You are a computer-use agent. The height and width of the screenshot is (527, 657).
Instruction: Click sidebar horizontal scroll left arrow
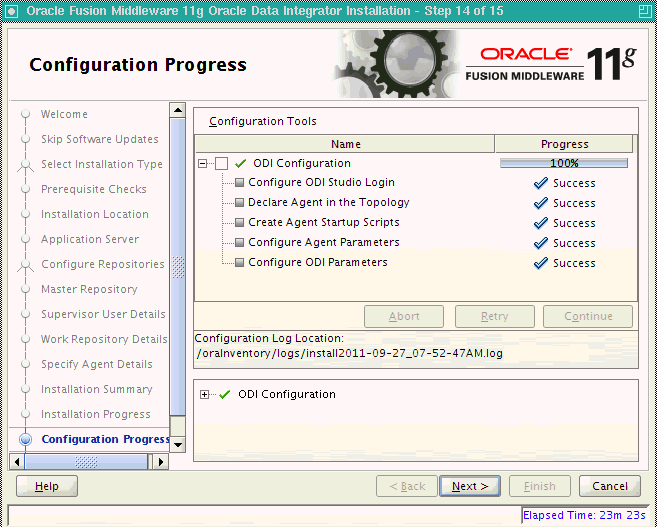(17, 462)
